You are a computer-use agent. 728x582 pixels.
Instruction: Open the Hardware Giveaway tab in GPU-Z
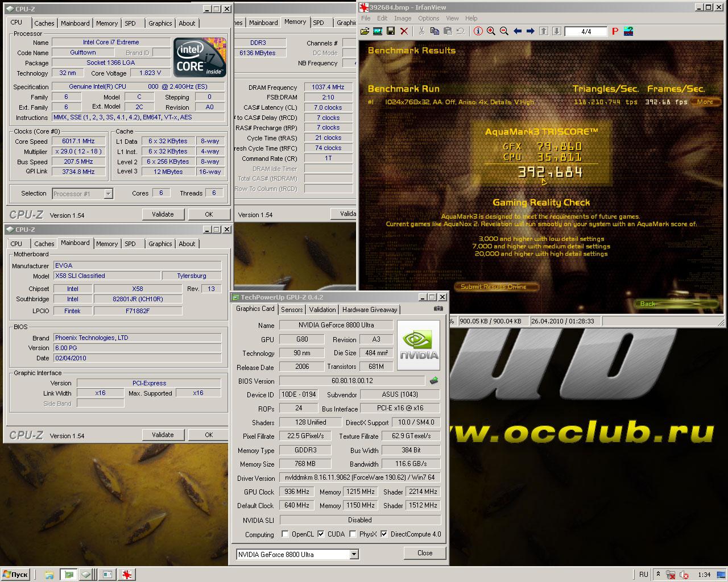(x=370, y=309)
